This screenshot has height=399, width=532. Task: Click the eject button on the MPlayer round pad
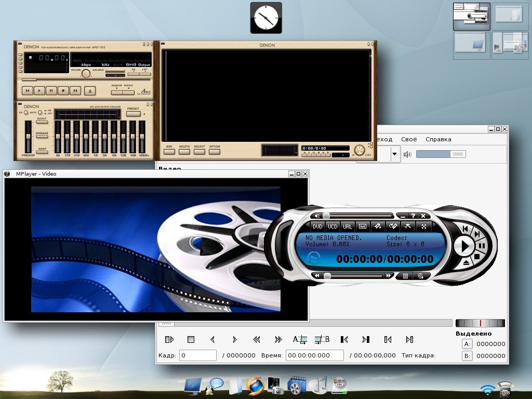tap(466, 262)
